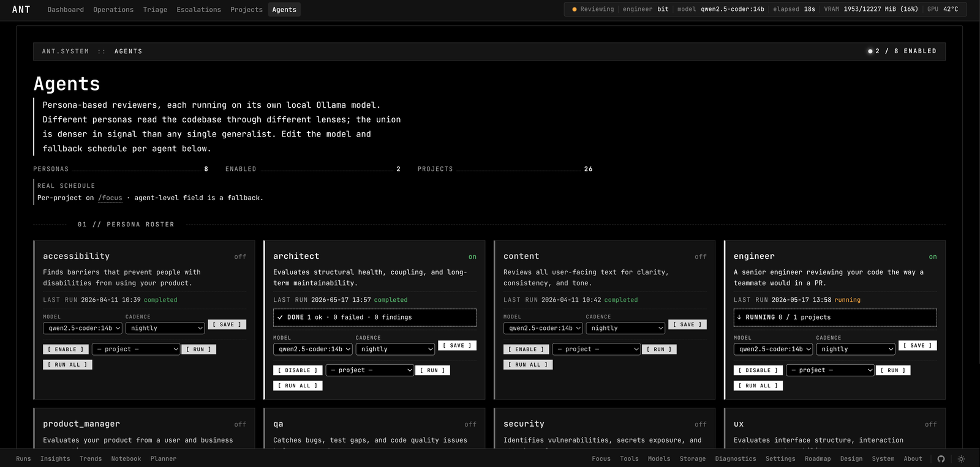The image size is (980, 467).
Task: Run all projects for accessibility
Action: coord(67,365)
